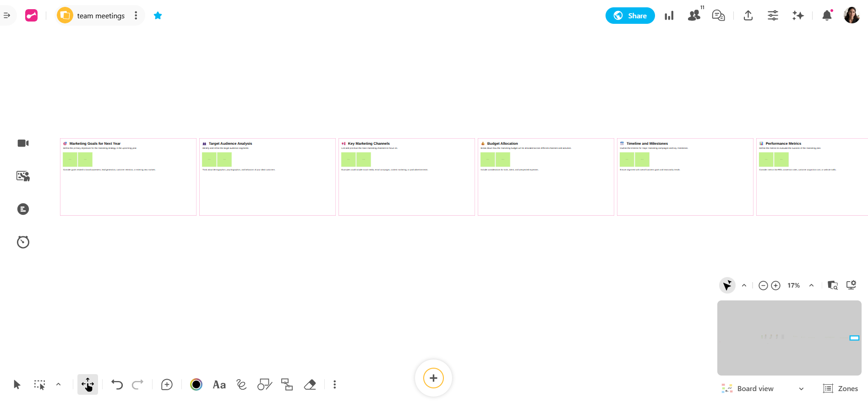Open the notifications bell
Image resolution: width=868 pixels, height=403 pixels.
[x=827, y=16]
